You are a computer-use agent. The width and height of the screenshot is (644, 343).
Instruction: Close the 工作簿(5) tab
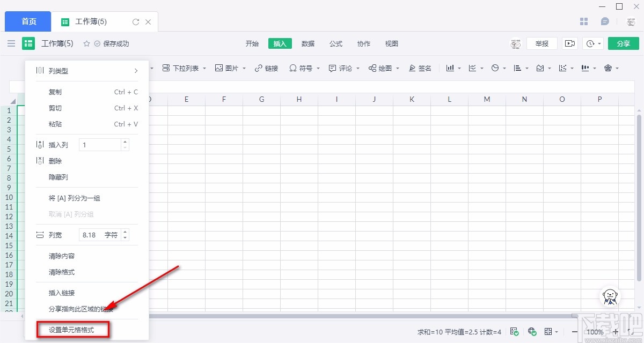tap(149, 22)
